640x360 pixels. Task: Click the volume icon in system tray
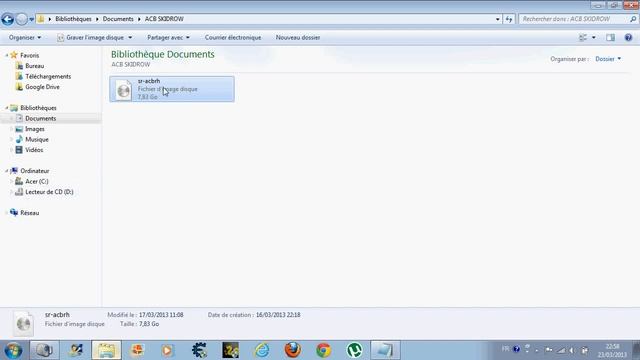pos(572,350)
